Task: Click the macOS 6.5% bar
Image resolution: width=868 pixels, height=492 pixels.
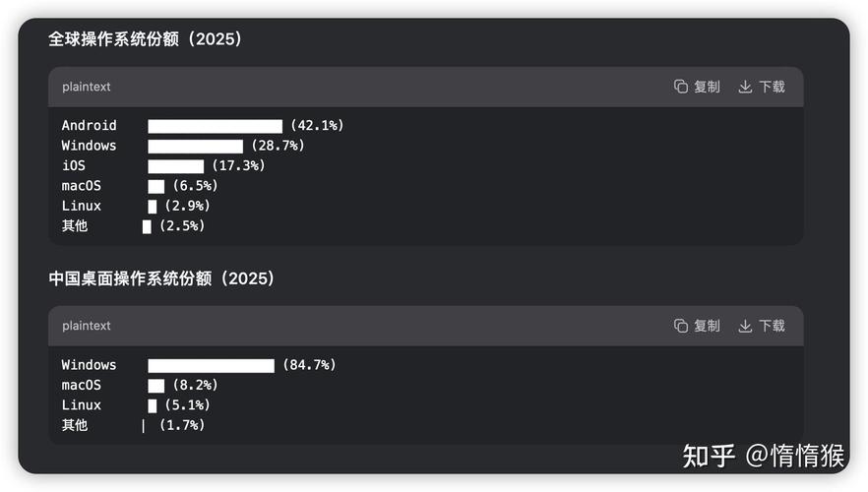Action: [x=155, y=186]
